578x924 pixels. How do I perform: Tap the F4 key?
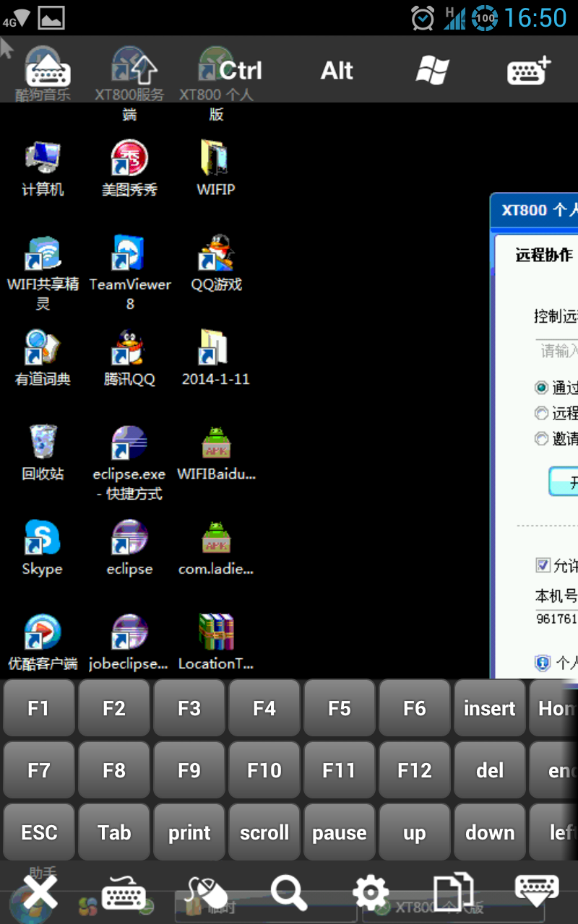[x=264, y=708]
